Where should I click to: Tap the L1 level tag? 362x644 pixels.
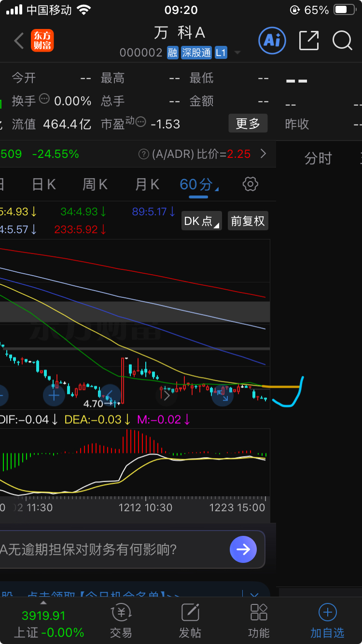coord(221,53)
